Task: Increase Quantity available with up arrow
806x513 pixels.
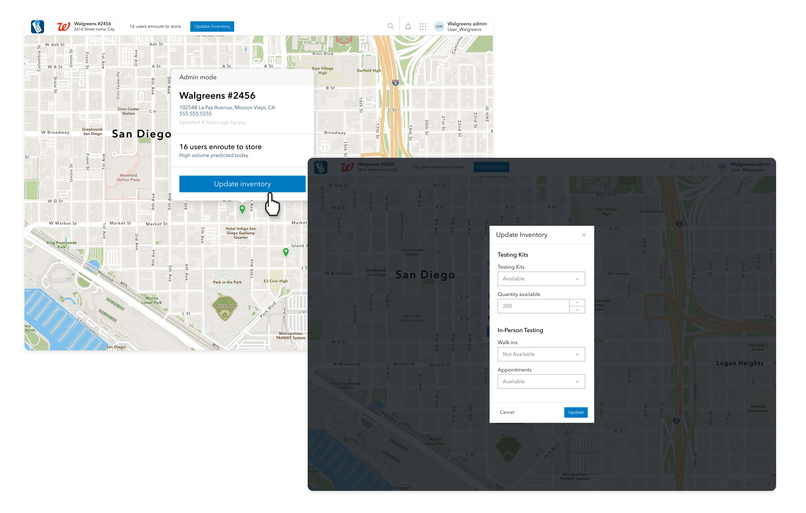Action: pos(577,303)
